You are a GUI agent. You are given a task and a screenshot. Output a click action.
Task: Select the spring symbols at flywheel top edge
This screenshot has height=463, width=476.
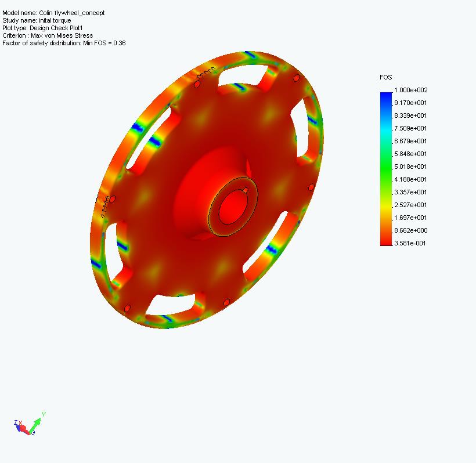(x=205, y=73)
